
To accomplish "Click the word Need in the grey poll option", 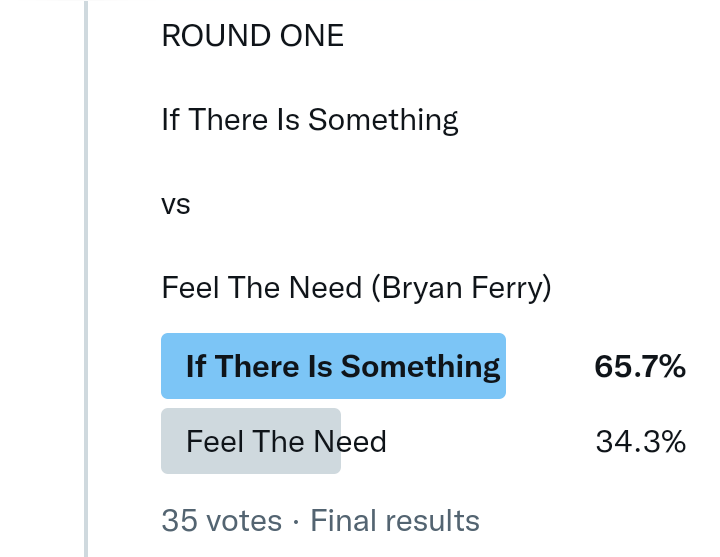I will (350, 441).
